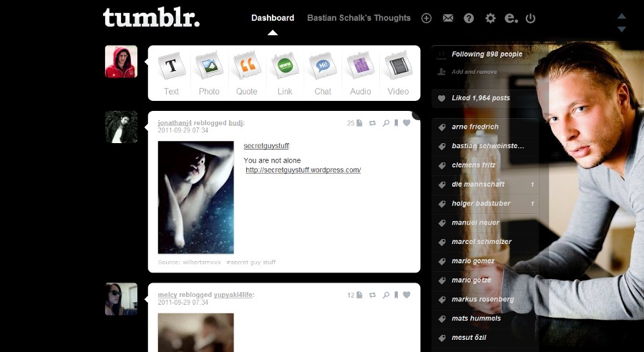The image size is (644, 352).
Task: Open the Dashboard tab
Action: pyautogui.click(x=273, y=18)
